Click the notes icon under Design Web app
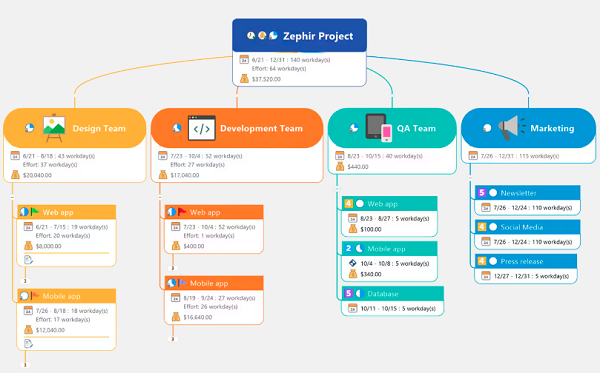This screenshot has width=600, height=373. point(28,260)
